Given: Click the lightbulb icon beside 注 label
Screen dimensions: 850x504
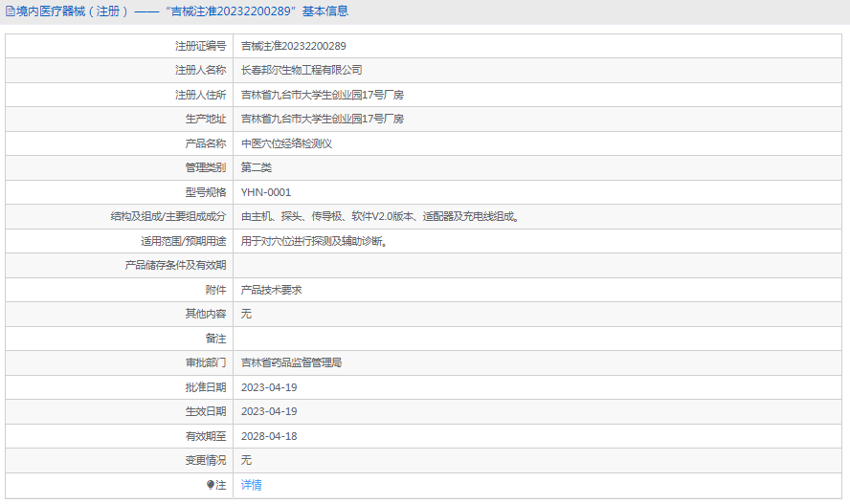Looking at the screenshot, I should coord(211,485).
